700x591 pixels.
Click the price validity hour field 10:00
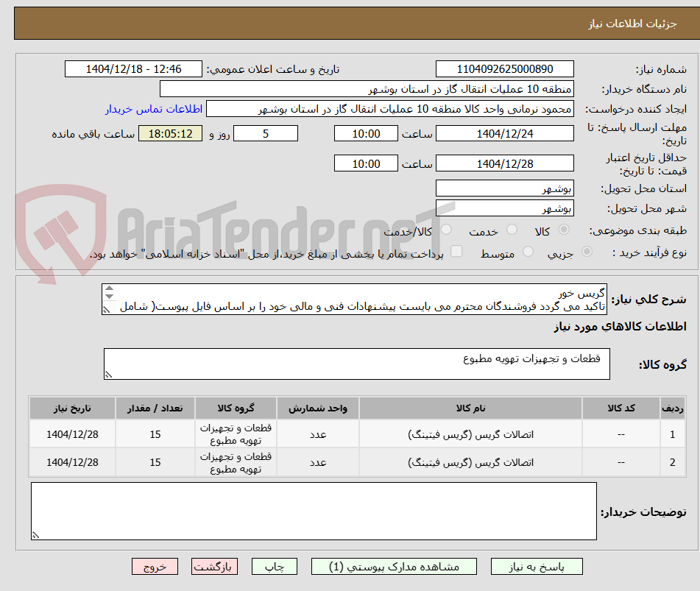[366, 163]
